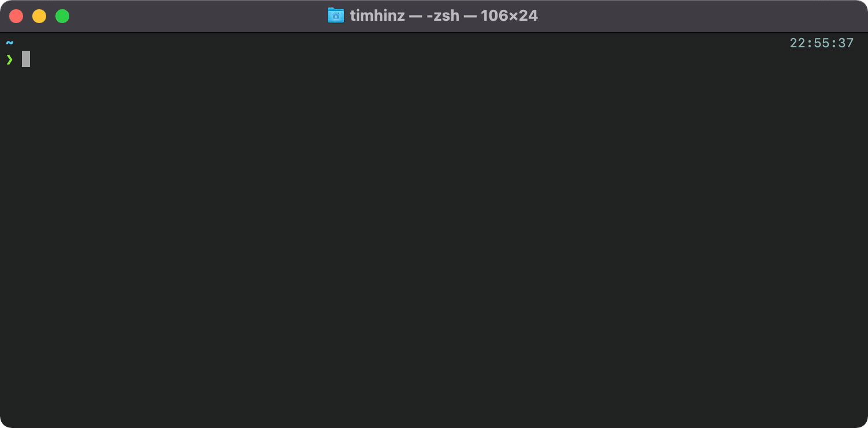Click the -zsh shell name in title
This screenshot has width=868, height=428.
[x=443, y=16]
